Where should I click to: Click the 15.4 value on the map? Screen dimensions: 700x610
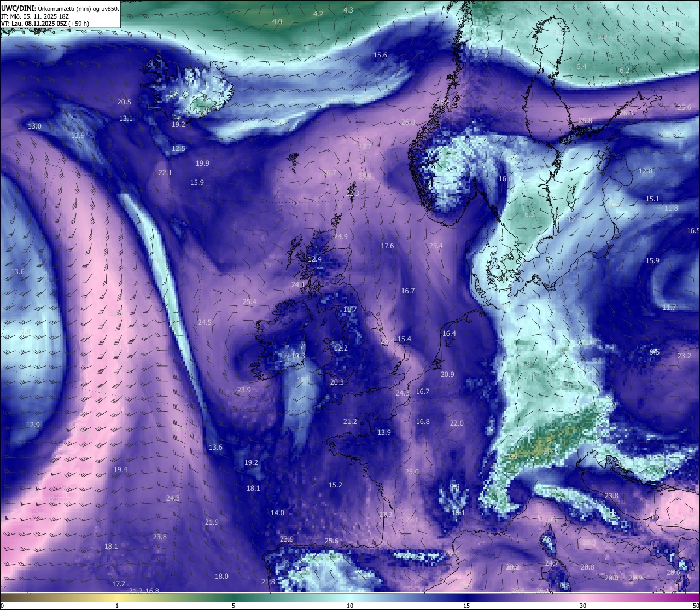tap(404, 339)
